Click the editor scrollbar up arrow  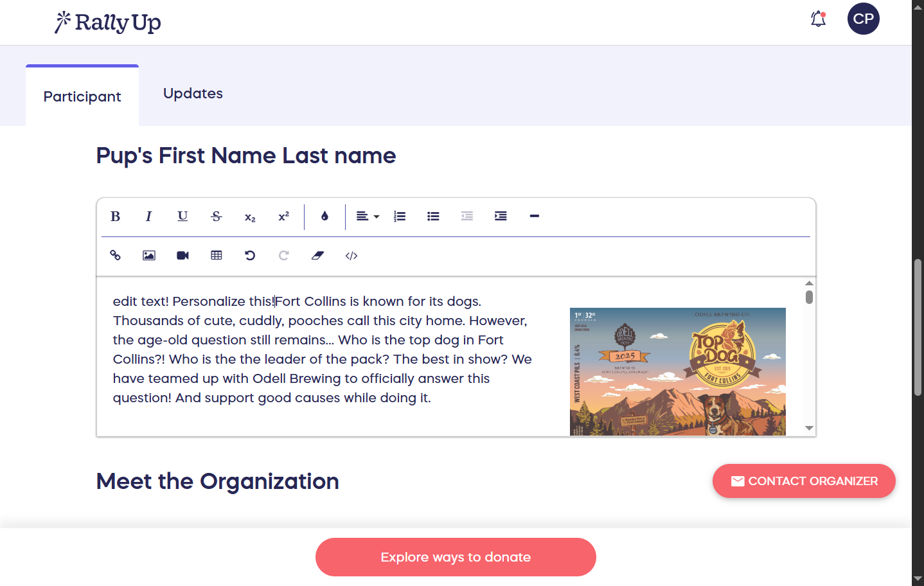tap(809, 283)
